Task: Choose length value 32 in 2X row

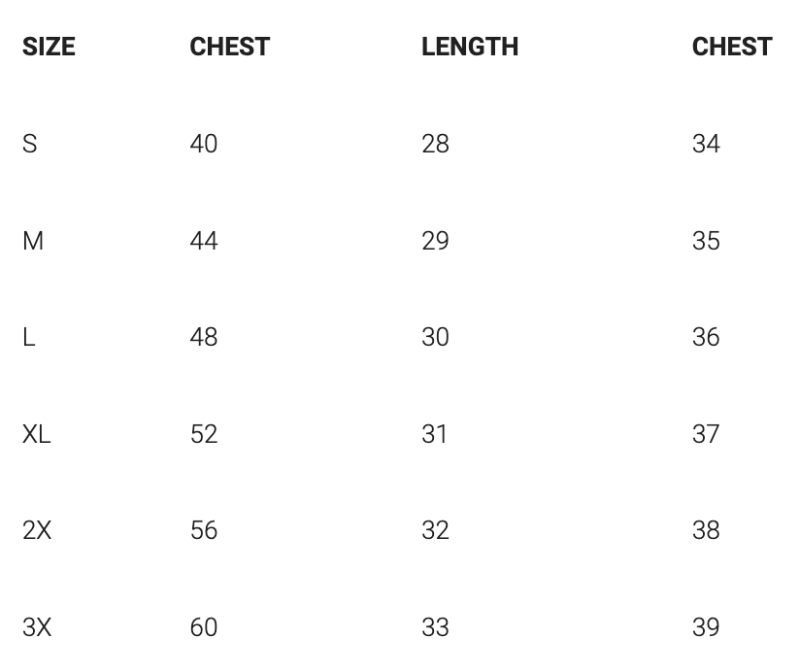Action: click(x=435, y=530)
